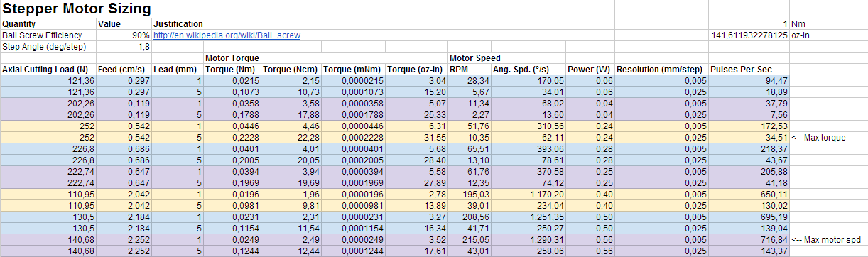
Task: Select the 'Torque (Nm)' column header
Action: pos(232,69)
